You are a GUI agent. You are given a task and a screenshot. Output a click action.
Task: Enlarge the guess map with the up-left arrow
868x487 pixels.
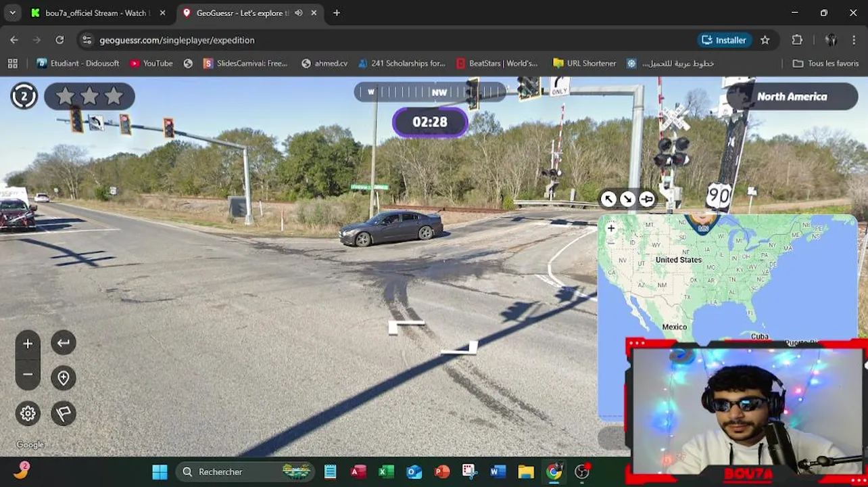pos(609,199)
